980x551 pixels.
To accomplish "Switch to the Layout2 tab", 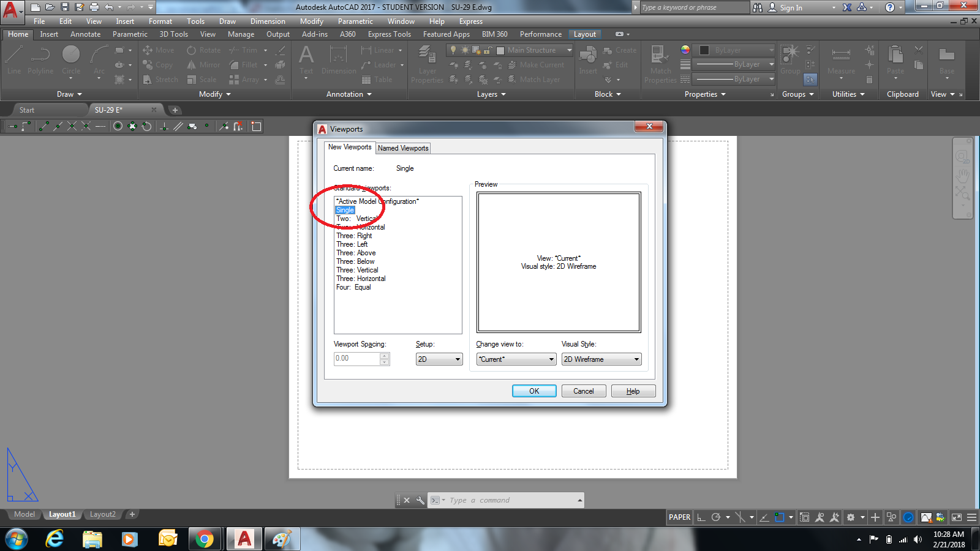I will tap(102, 514).
